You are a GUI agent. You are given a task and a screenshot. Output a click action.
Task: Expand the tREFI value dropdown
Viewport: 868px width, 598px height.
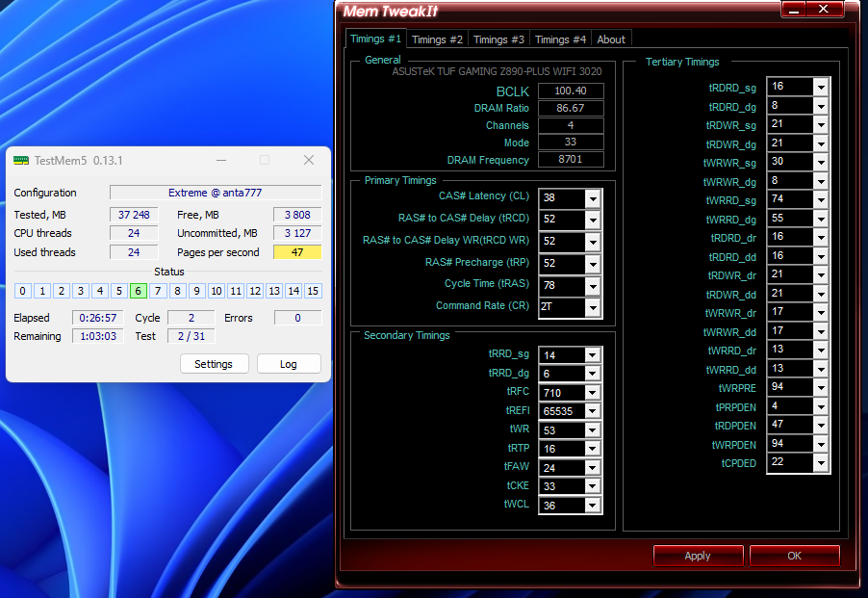pos(593,411)
